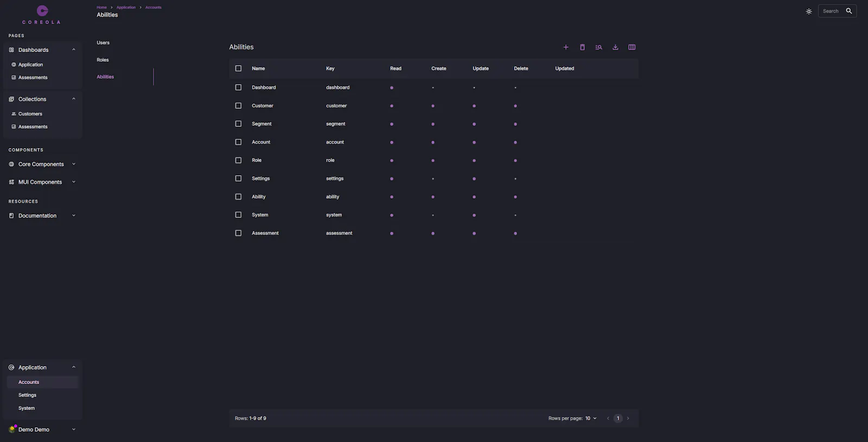Open the table filter search icon

pos(599,47)
